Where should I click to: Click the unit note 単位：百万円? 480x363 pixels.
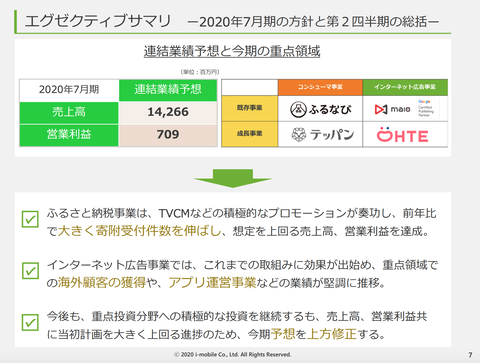[200, 72]
